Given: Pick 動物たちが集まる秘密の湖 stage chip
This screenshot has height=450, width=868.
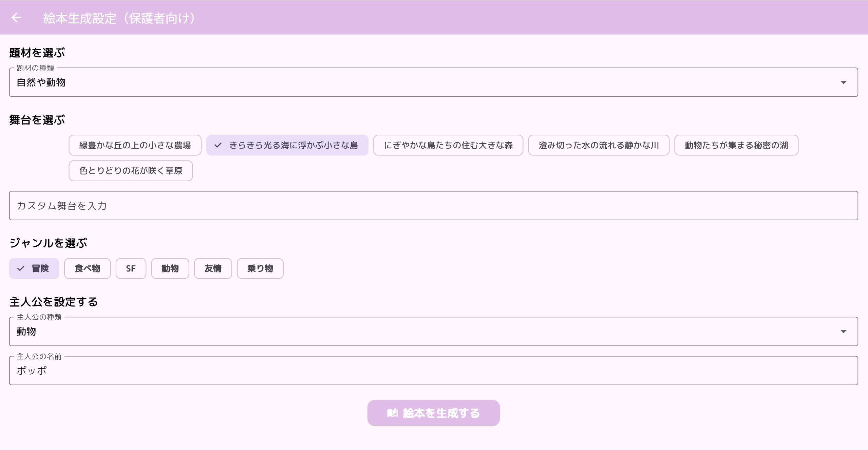Looking at the screenshot, I should [x=736, y=145].
